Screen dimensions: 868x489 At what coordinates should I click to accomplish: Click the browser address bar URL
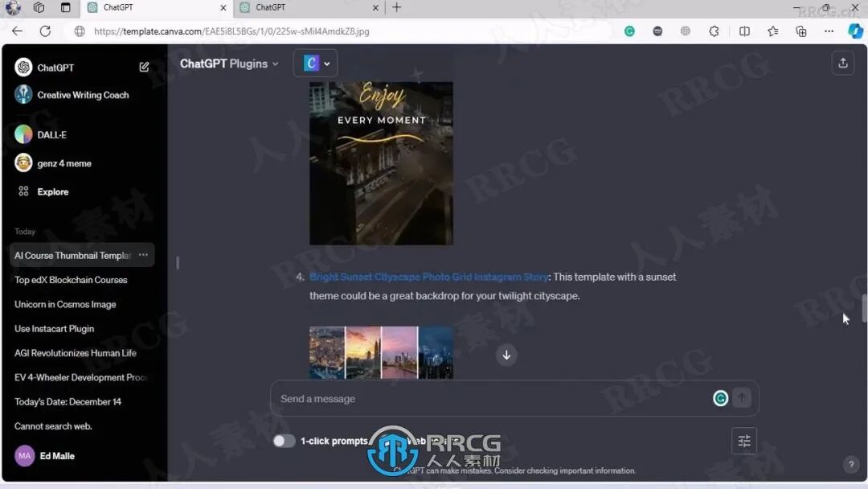pyautogui.click(x=231, y=31)
